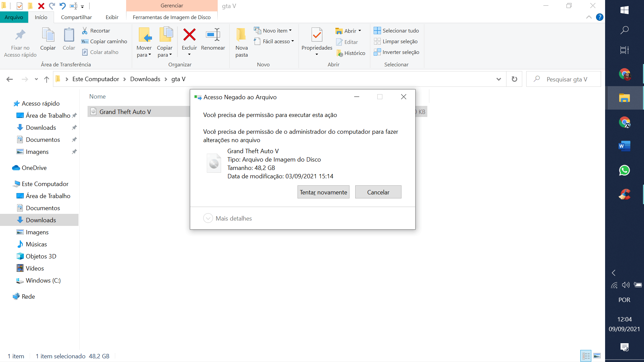Click in the Pesquisar gta V field
This screenshot has width=644, height=362.
[563, 79]
